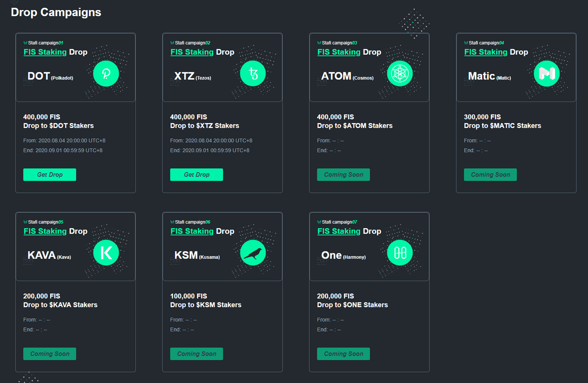Screen dimensions: 588x383
Task: Click the From date in XTZ card
Action: pos(211,141)
